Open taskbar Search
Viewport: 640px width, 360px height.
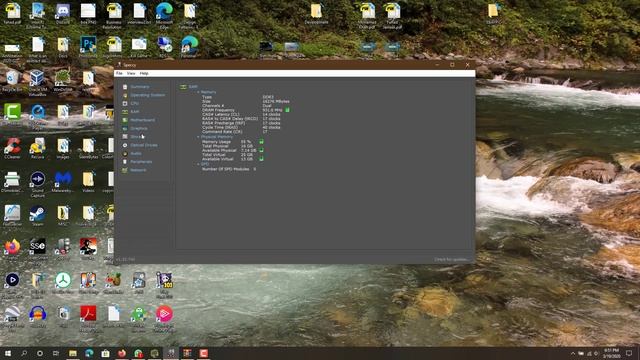(24, 353)
